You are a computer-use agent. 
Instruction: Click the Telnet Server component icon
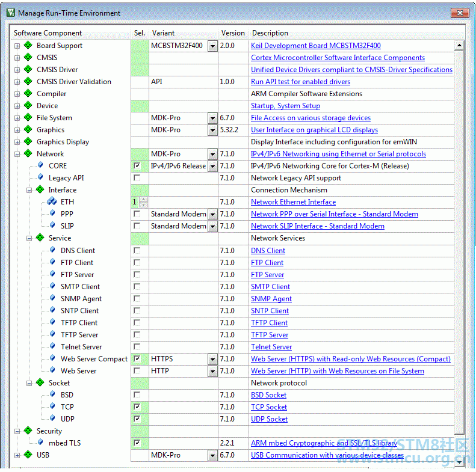click(x=52, y=346)
